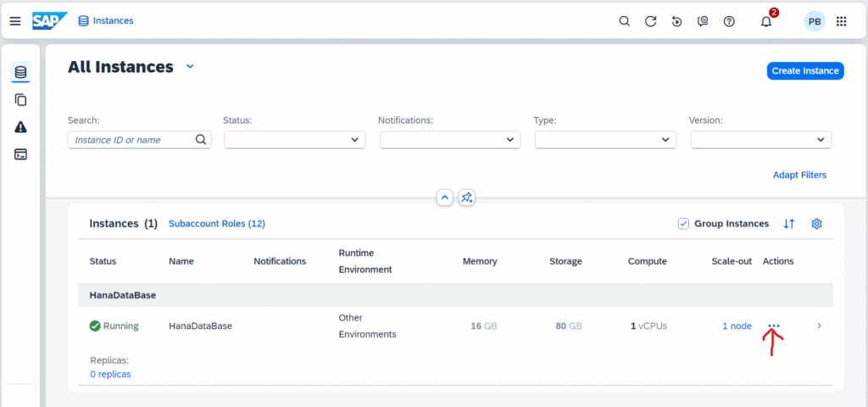
Task: Click the Other Environments runtime cell
Action: 367,326
